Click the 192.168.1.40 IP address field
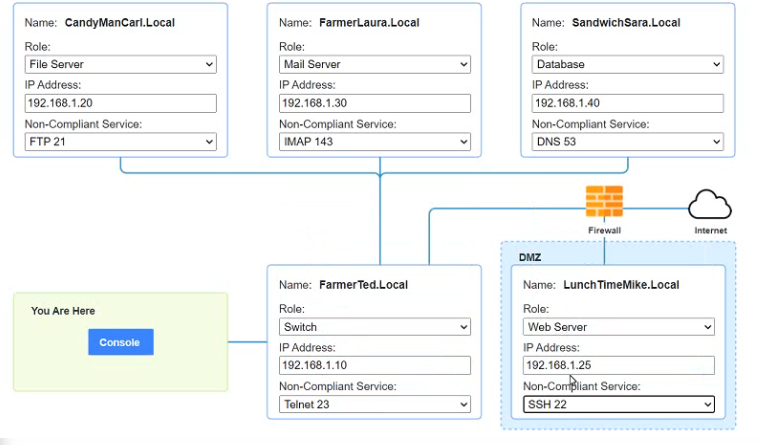 click(x=627, y=103)
